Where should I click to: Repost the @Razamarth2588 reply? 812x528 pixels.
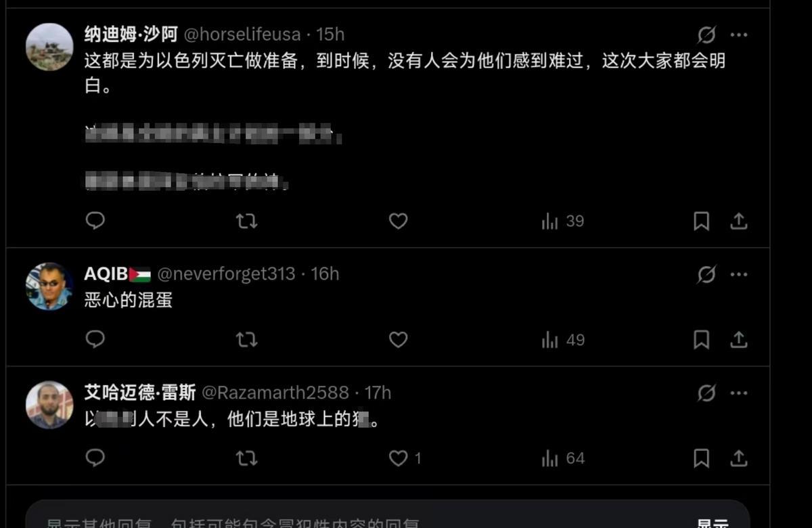coord(247,458)
